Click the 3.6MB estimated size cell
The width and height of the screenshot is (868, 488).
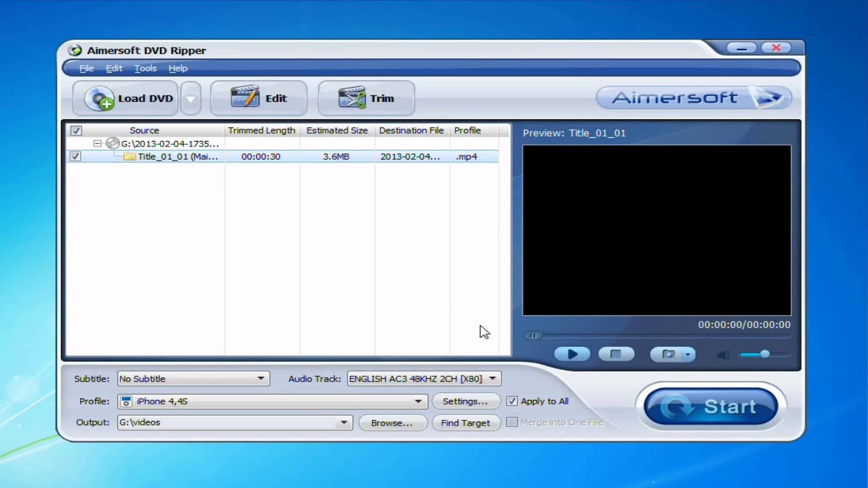coord(336,157)
